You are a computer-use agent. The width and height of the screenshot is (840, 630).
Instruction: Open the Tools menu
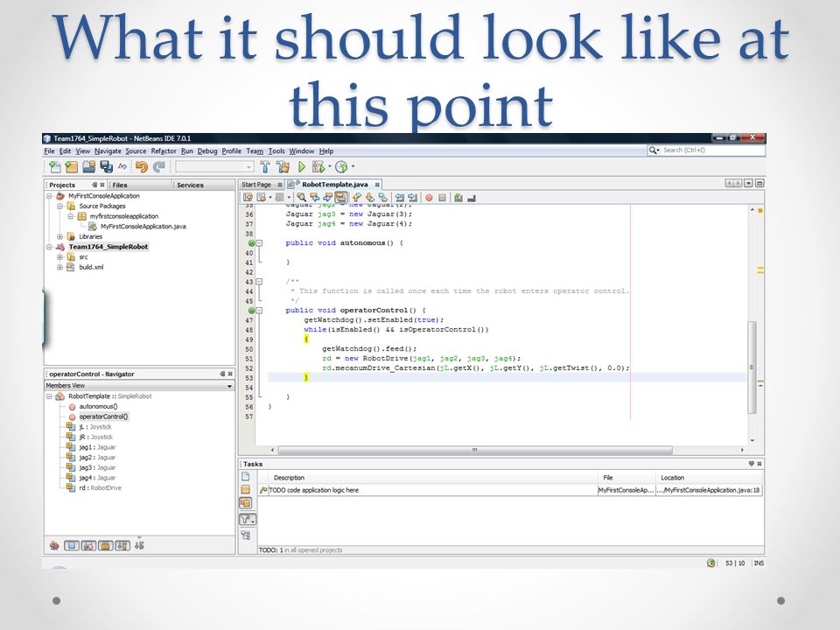(x=276, y=151)
